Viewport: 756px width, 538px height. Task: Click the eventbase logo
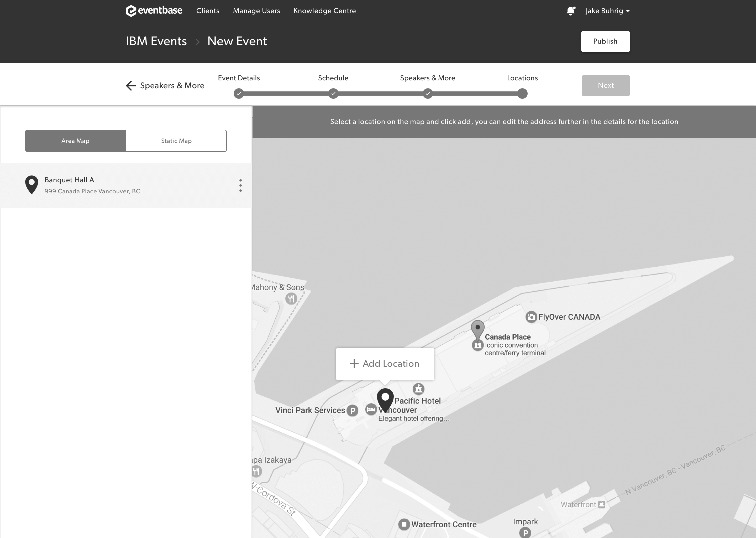154,11
